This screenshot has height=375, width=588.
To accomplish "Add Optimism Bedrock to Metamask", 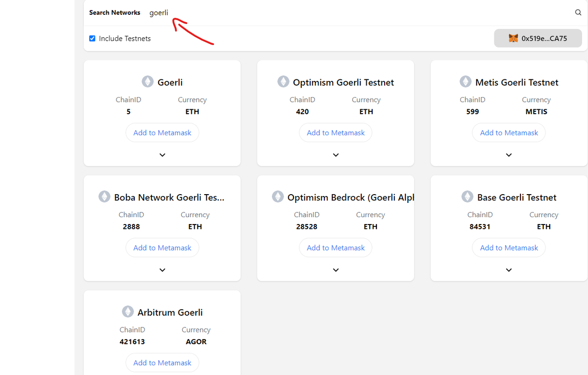I will click(x=336, y=248).
